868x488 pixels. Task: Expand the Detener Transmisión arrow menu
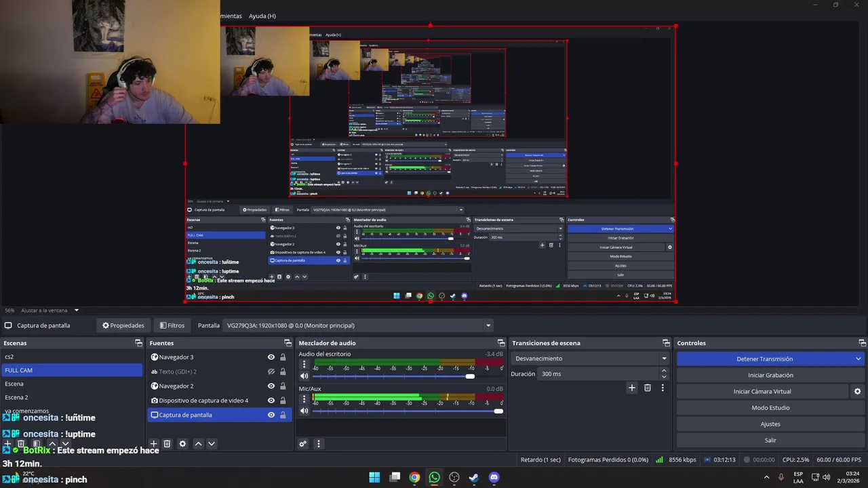859,359
